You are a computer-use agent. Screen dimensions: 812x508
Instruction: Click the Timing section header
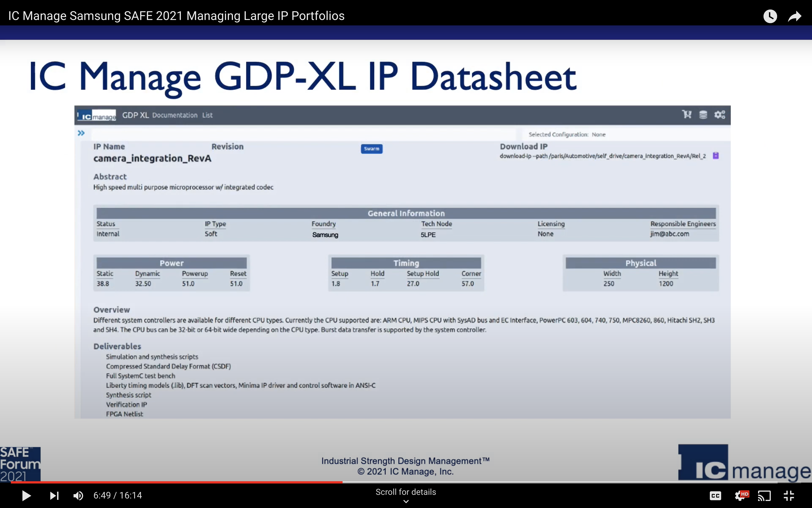coord(406,263)
